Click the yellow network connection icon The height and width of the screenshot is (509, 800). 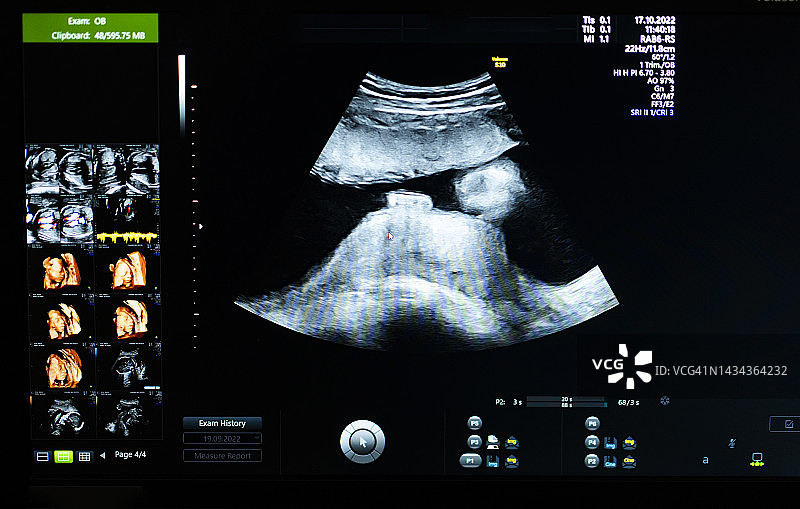click(x=757, y=460)
